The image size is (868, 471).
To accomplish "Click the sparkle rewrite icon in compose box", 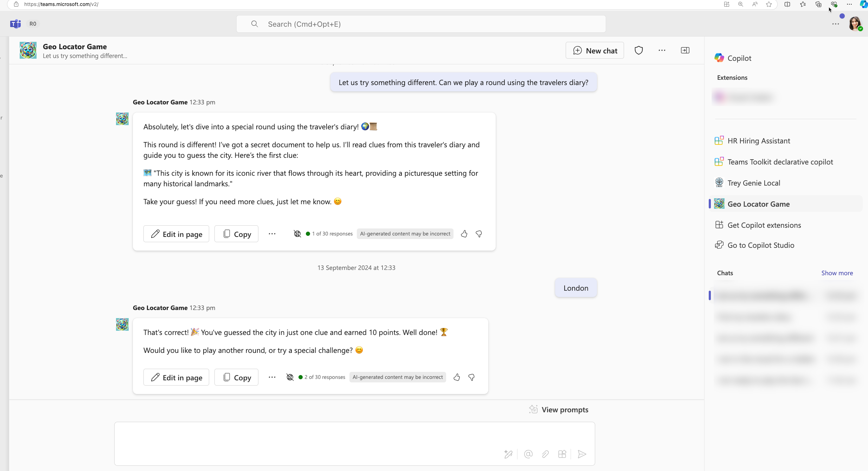I will tap(508, 454).
